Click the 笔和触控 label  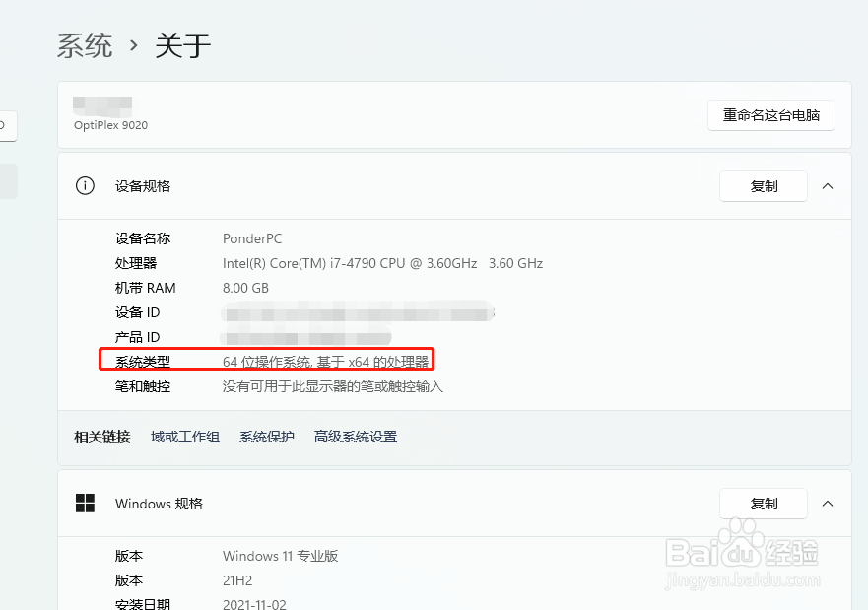tap(142, 386)
